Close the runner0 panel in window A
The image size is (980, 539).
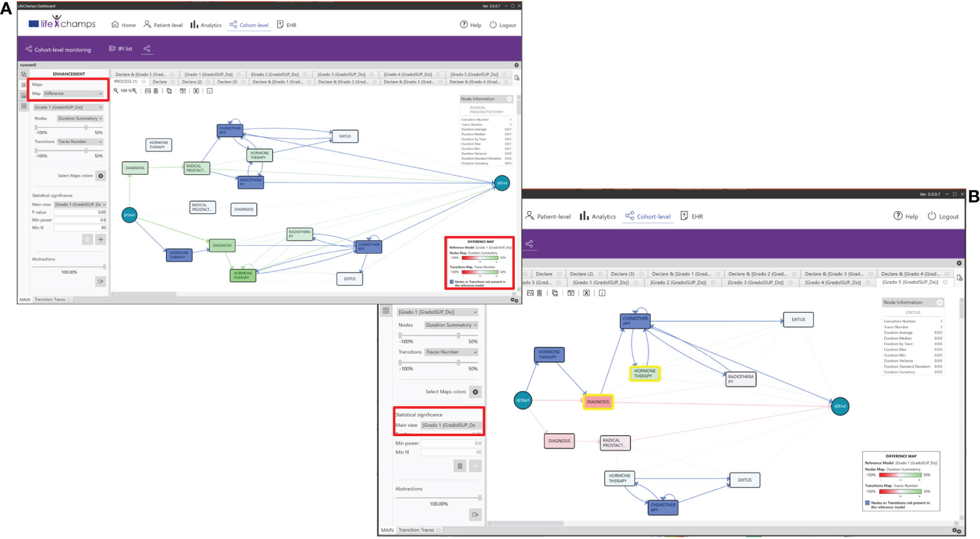click(x=517, y=65)
